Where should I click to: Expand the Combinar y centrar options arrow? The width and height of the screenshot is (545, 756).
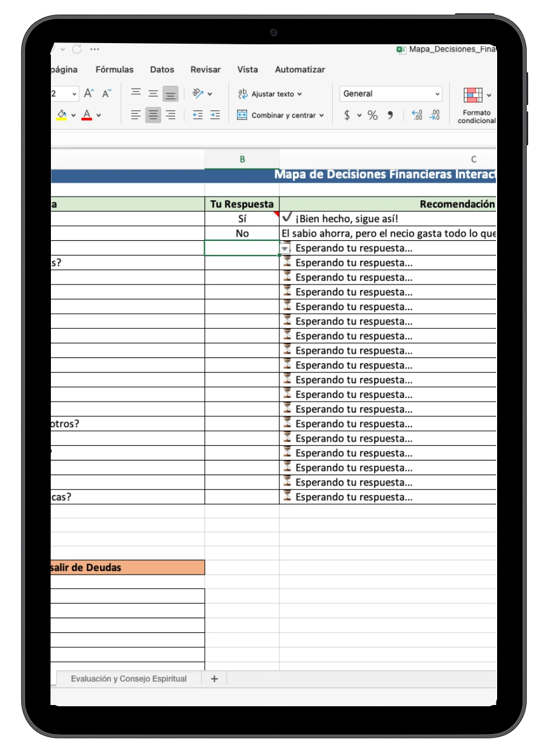tap(321, 115)
